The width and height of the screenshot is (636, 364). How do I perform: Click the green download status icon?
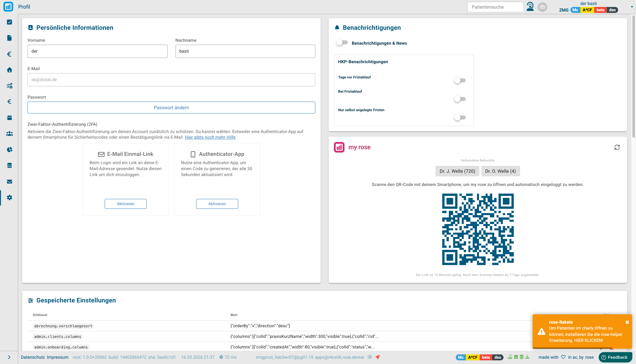pyautogui.click(x=527, y=357)
